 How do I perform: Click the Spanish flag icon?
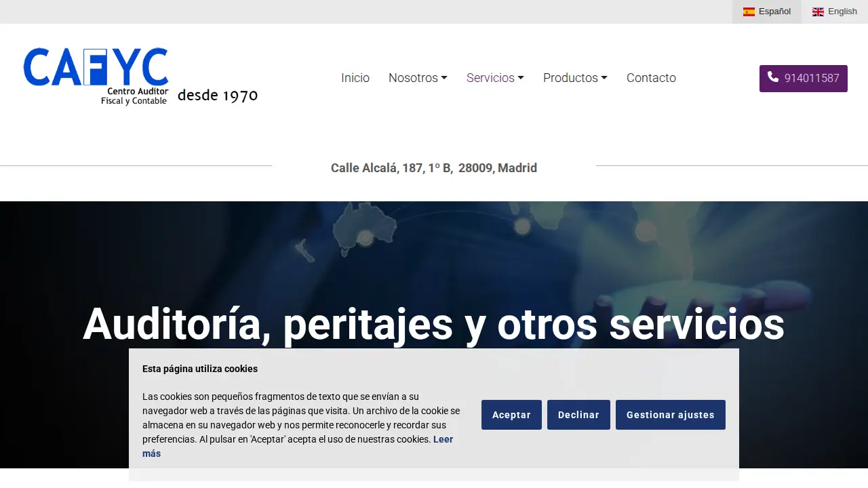(x=749, y=12)
